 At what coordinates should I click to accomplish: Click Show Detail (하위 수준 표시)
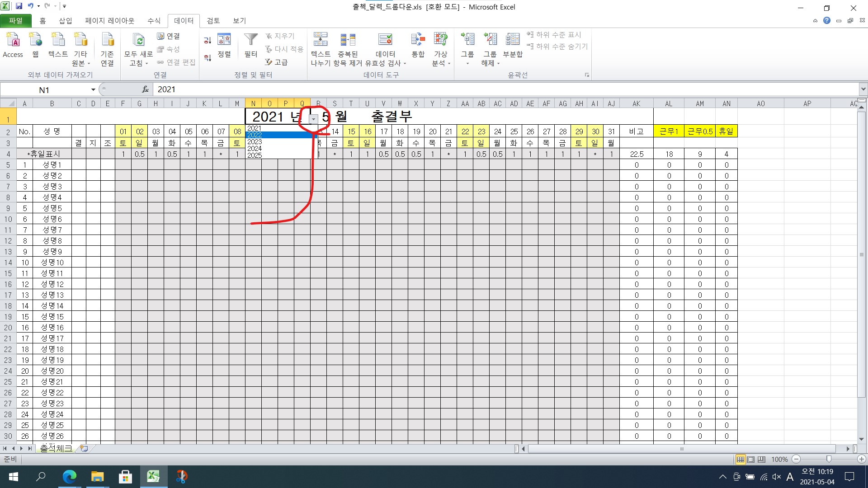click(554, 35)
